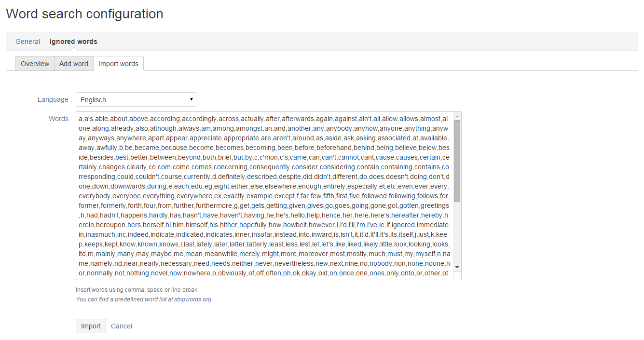Select the Import words tab

pyautogui.click(x=118, y=64)
